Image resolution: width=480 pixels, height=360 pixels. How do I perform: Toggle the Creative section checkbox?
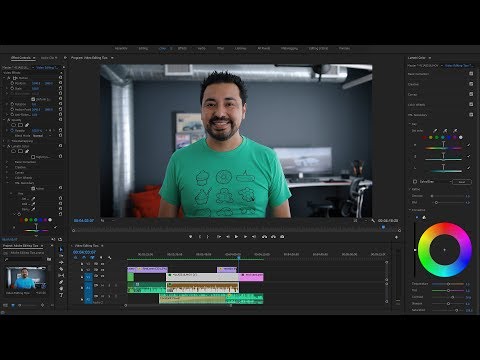471,84
